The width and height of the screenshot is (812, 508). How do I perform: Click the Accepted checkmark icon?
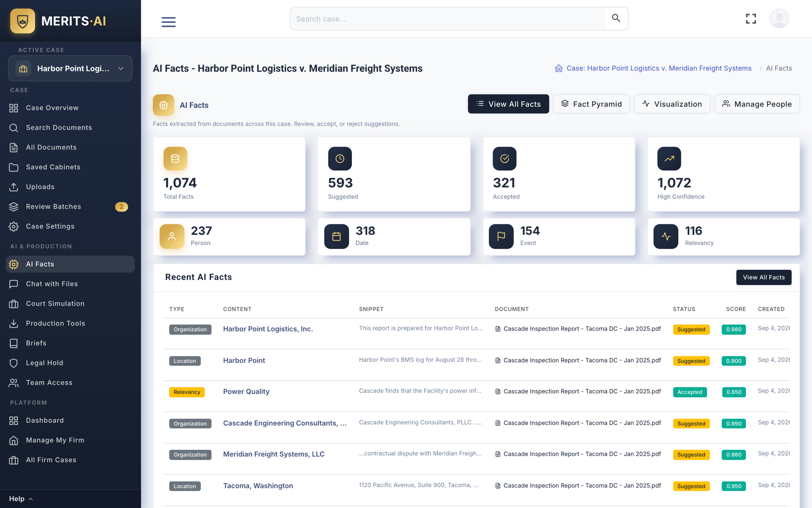pos(504,158)
